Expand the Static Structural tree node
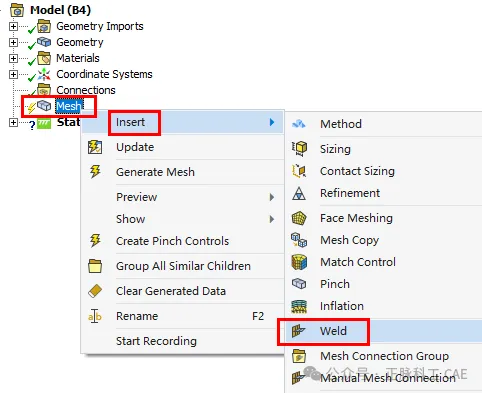This screenshot has height=393, width=482. click(13, 122)
